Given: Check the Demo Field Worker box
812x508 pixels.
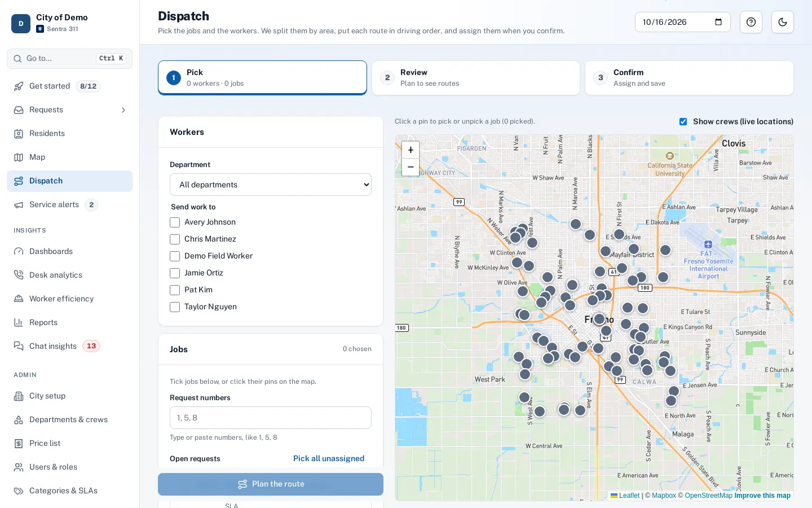Looking at the screenshot, I should [175, 256].
